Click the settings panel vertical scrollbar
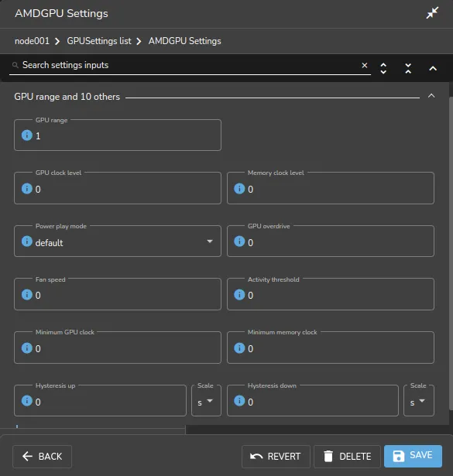453x476 pixels. [x=451, y=254]
